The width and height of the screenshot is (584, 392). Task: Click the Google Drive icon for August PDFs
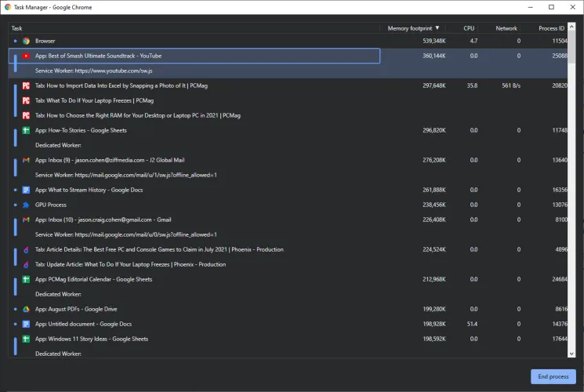click(x=26, y=309)
